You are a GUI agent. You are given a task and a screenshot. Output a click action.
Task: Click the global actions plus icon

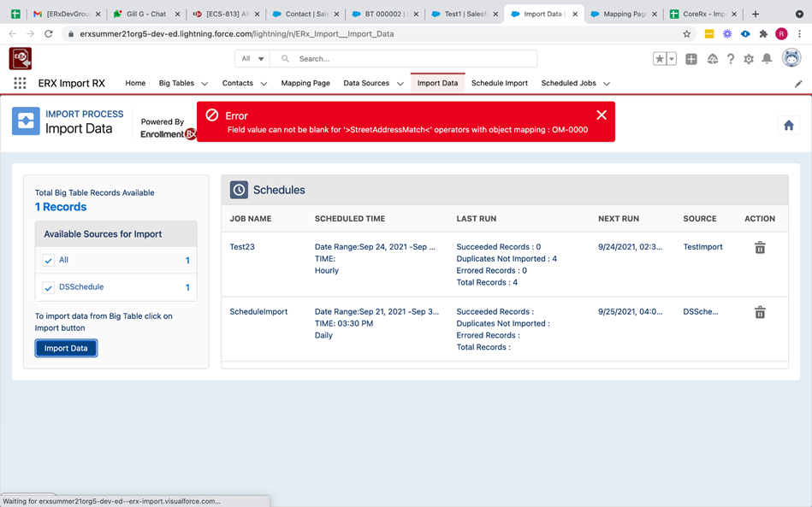[691, 59]
